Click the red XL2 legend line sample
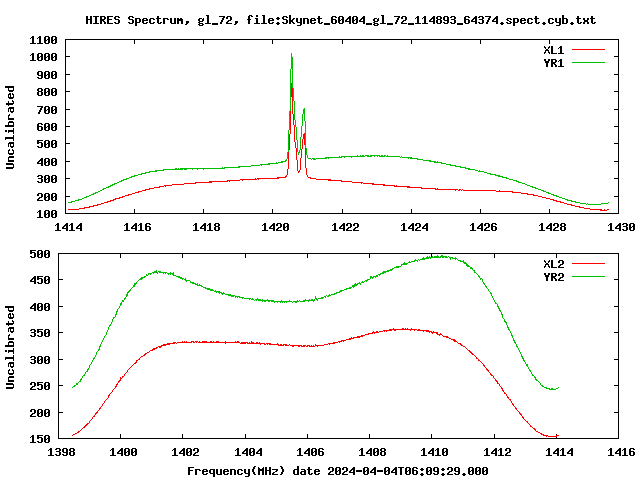Image resolution: width=640 pixels, height=480 pixels. point(588,264)
